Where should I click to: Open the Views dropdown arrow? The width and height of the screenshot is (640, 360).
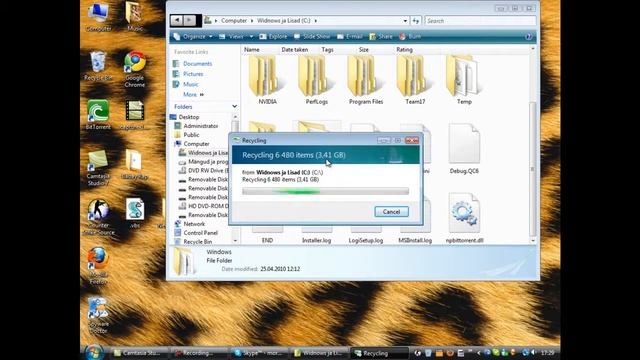251,36
